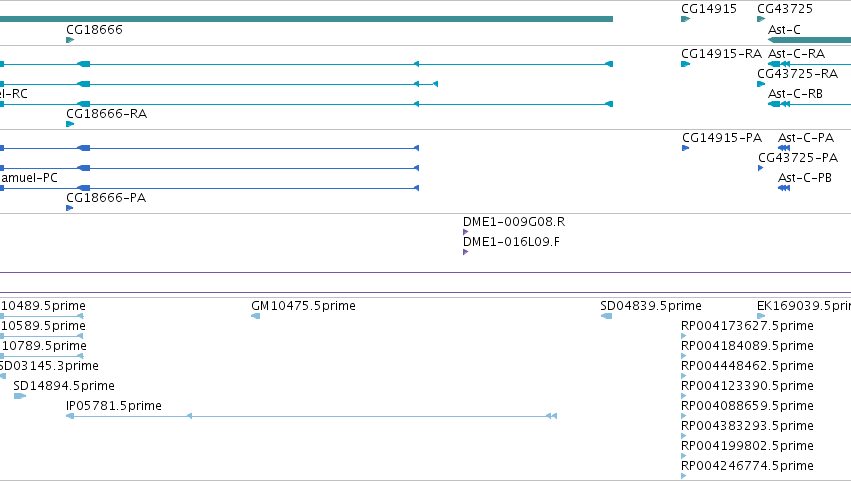This screenshot has width=851, height=481.
Task: Select the GM10475.5prime EST label
Action: (303, 306)
